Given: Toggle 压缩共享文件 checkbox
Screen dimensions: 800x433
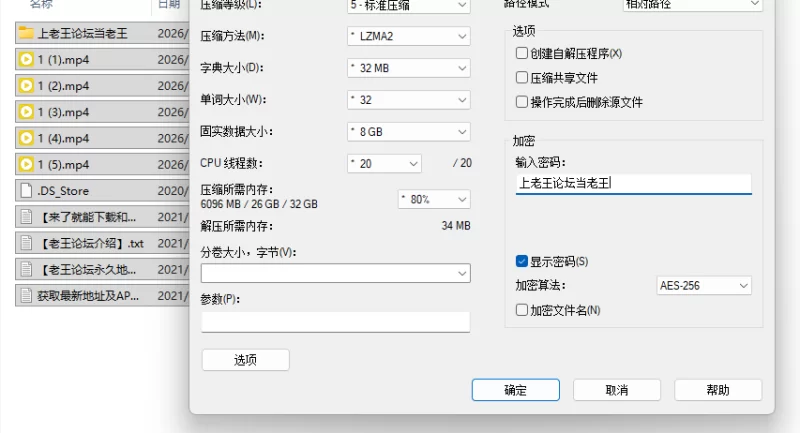Looking at the screenshot, I should pos(522,77).
